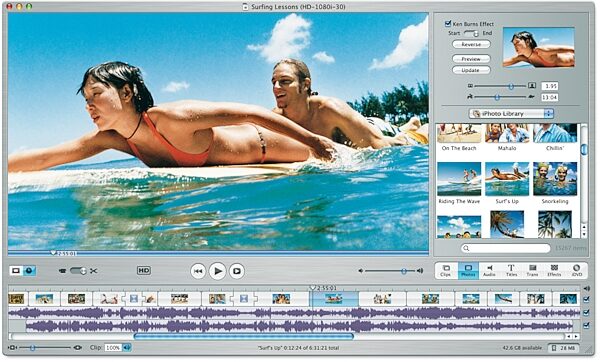Screen dimensions: 600x362
Task: Switch to clip viewer mode icon
Action: (x=16, y=271)
